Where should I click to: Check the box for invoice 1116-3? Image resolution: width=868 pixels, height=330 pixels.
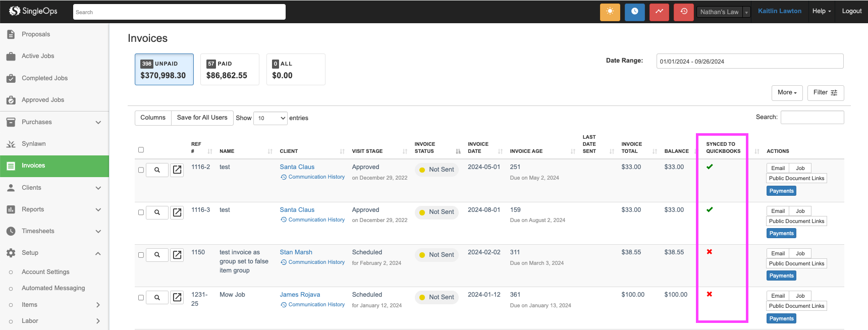[141, 212]
